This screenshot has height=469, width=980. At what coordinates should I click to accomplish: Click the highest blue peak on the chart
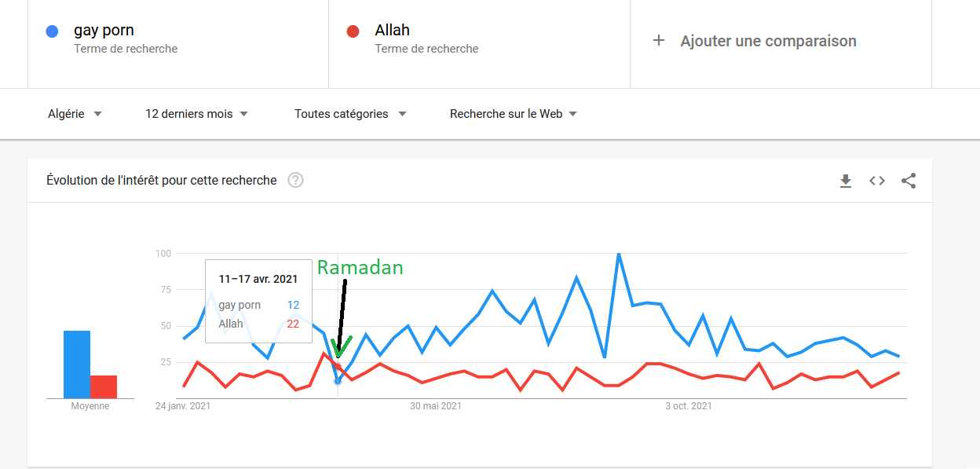[619, 254]
